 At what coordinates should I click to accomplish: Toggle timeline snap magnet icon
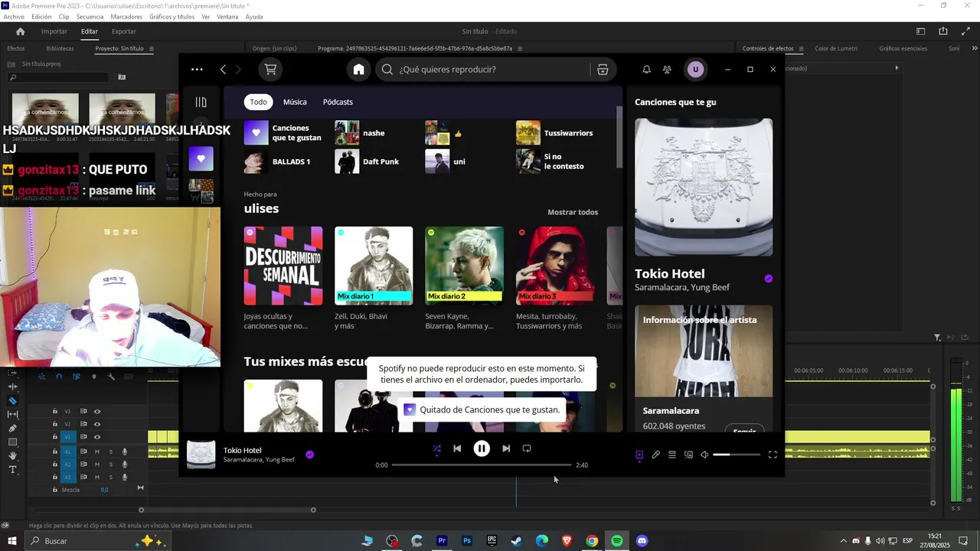point(59,377)
